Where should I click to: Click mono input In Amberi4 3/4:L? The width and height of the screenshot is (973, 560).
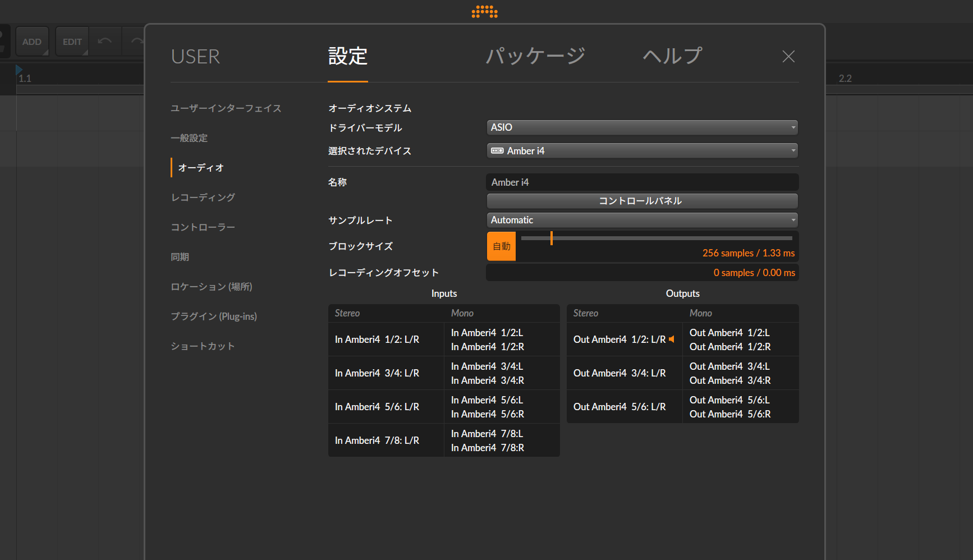pyautogui.click(x=487, y=366)
